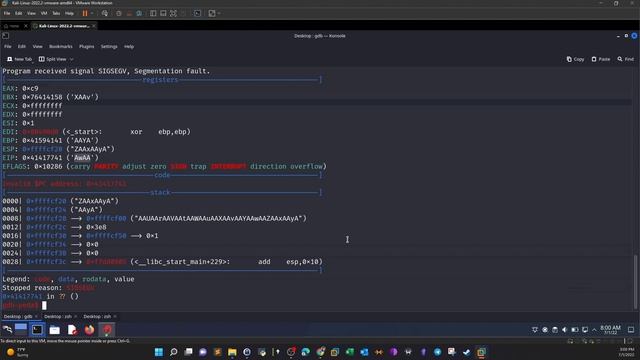Open VMware snapshot manager icon
Viewport: 640px width, 360px height.
tap(139, 13)
